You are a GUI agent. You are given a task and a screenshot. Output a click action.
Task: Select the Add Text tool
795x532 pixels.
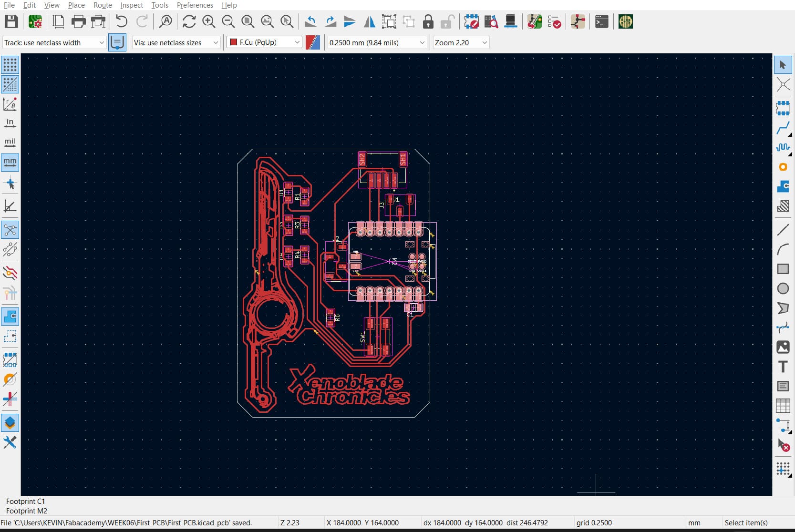(x=783, y=367)
